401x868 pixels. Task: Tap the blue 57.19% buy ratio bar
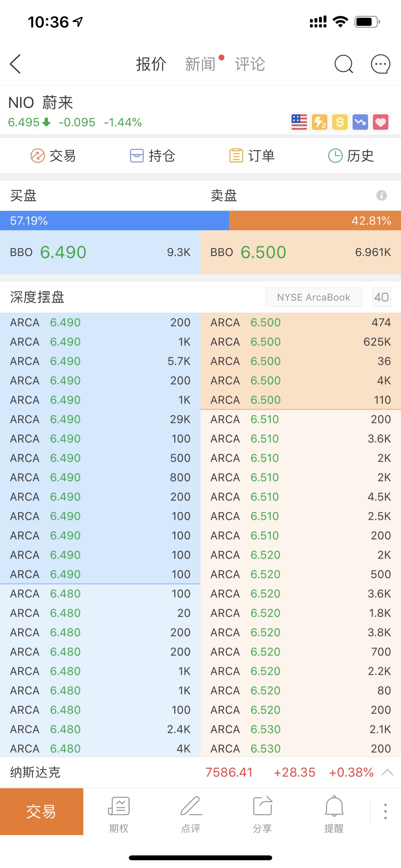click(115, 221)
